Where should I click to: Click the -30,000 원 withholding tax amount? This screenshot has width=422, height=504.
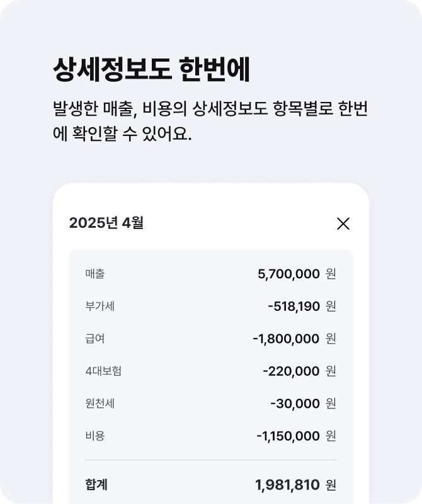(303, 404)
